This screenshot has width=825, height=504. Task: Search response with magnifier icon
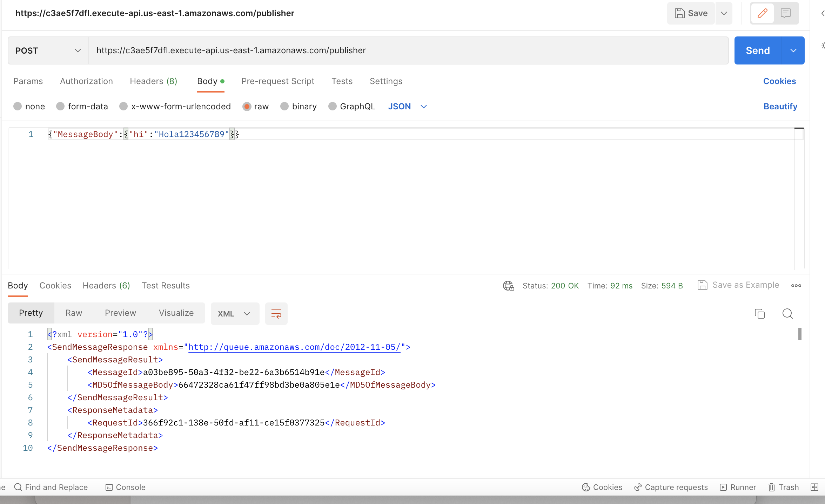click(787, 314)
